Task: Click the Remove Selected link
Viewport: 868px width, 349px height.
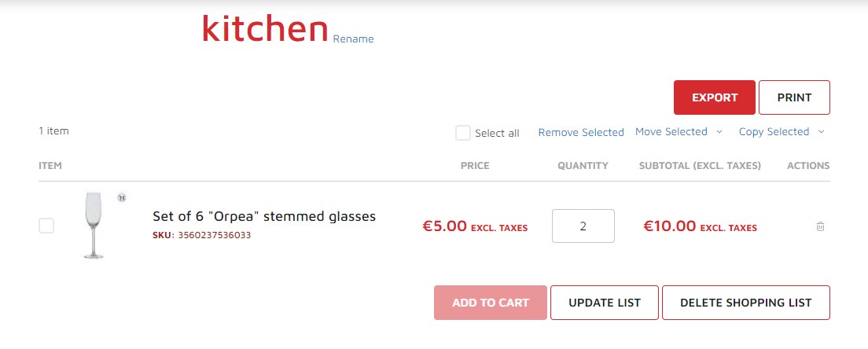Action: [x=581, y=132]
